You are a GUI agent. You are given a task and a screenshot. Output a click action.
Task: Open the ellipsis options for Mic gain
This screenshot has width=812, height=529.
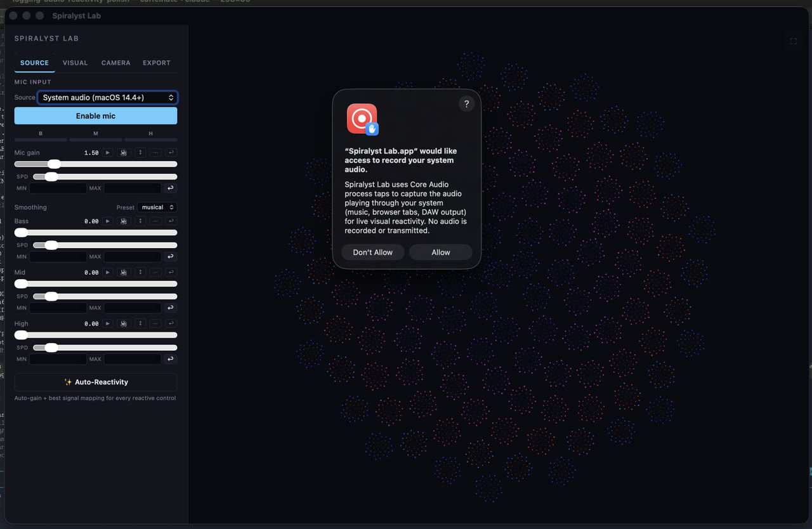[155, 153]
